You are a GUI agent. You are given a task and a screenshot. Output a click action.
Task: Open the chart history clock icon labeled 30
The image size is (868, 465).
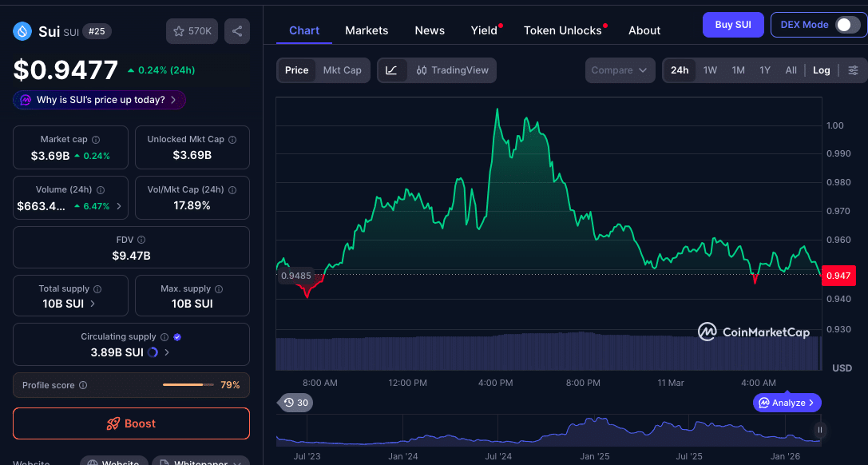294,403
